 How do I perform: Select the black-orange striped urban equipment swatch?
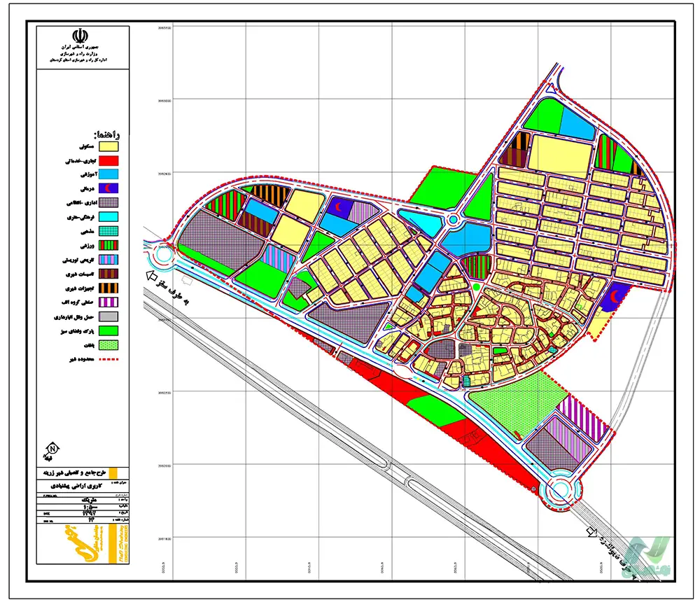[x=108, y=288]
